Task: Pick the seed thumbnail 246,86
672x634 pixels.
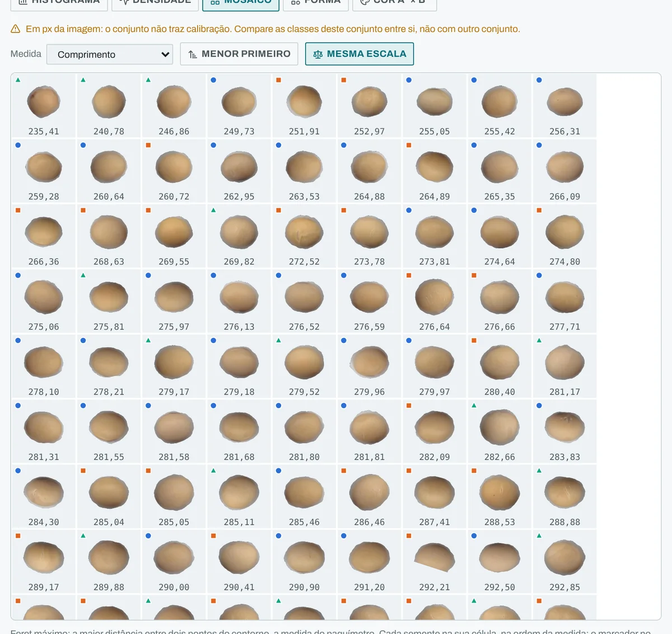Action: tap(174, 106)
